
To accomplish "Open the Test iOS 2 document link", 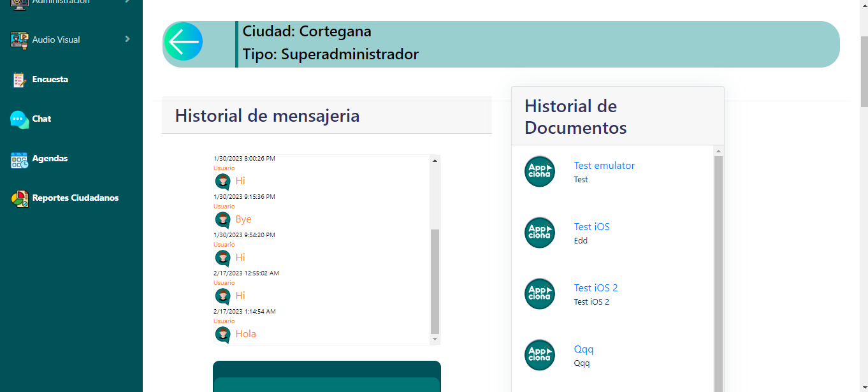I will pos(595,288).
